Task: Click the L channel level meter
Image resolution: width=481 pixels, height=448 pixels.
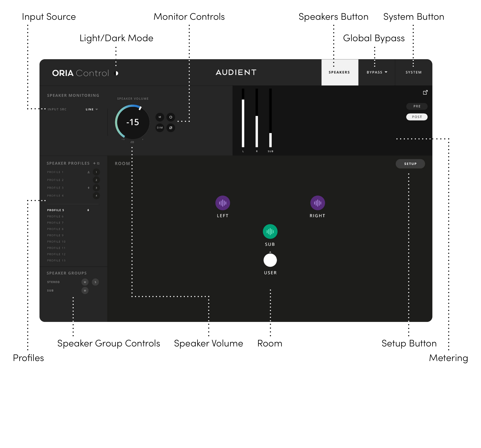Action: point(243,118)
